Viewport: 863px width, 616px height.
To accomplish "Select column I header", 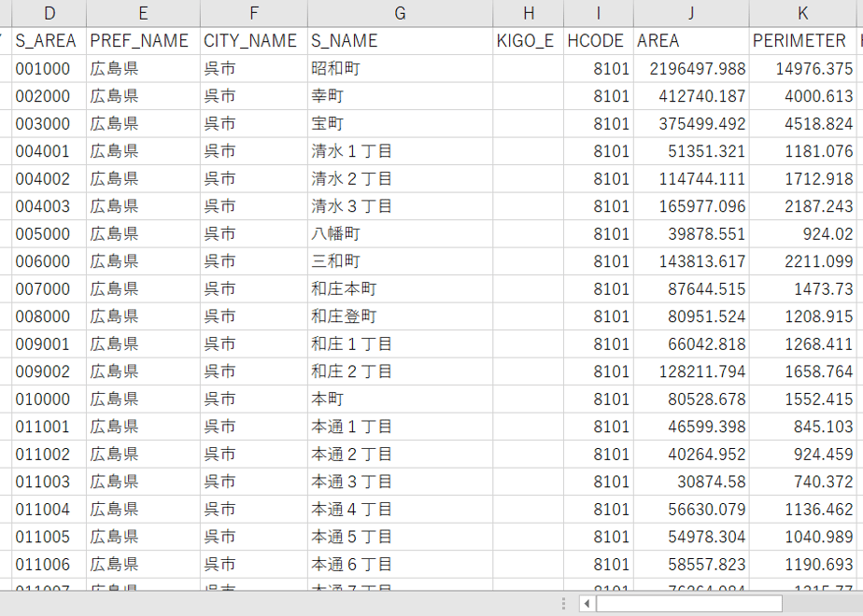I will (599, 13).
